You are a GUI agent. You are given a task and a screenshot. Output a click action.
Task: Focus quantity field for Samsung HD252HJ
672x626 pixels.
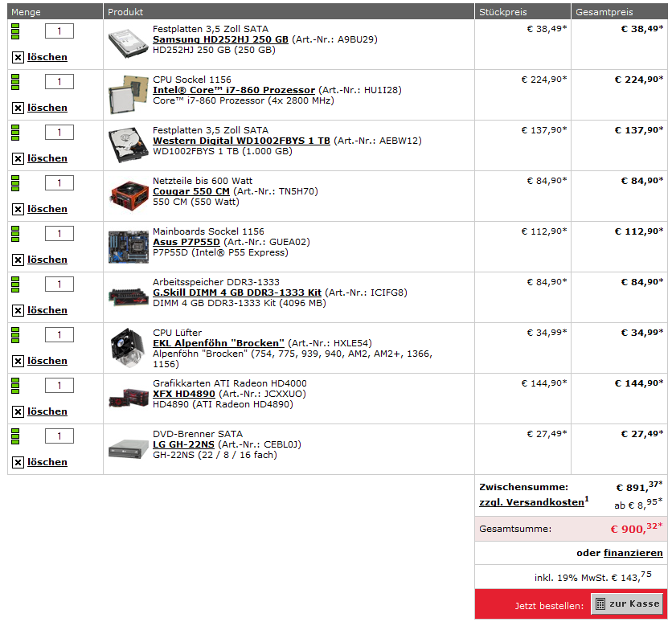(x=59, y=31)
